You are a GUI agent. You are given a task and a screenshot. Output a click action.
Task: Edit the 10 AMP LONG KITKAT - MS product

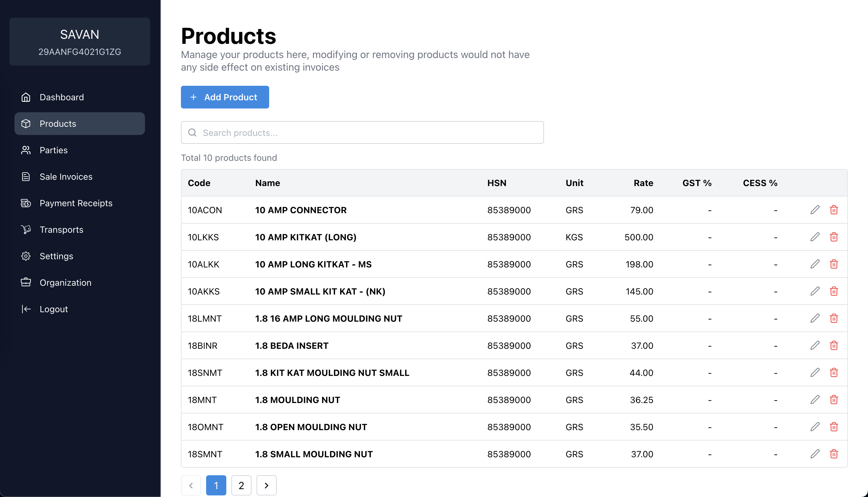[x=815, y=264]
